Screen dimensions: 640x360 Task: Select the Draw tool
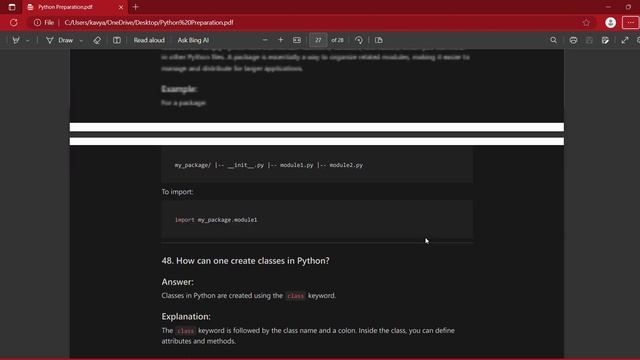60,40
